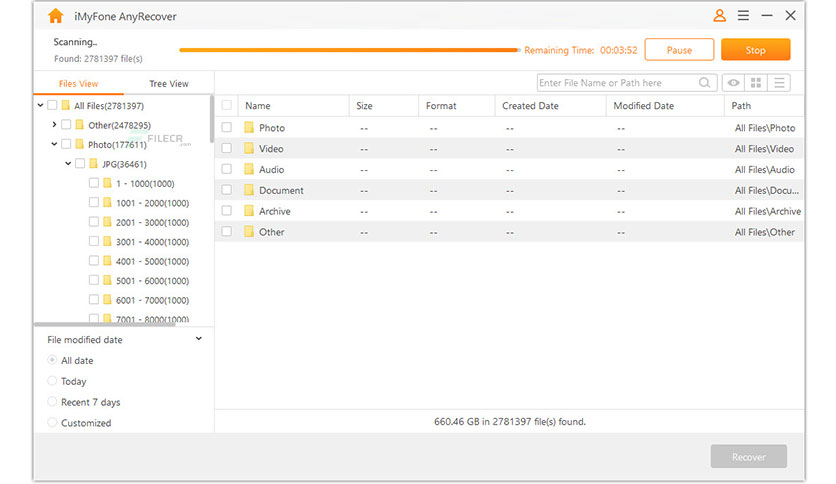This screenshot has width=836, height=484.
Task: Expand the Other(2478295) tree node
Action: [x=54, y=125]
